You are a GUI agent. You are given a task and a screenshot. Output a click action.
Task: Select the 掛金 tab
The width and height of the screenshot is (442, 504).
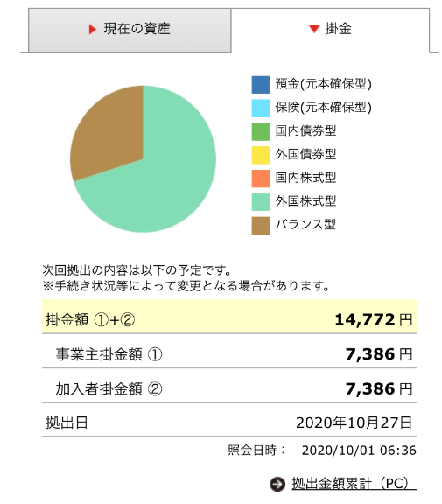330,31
